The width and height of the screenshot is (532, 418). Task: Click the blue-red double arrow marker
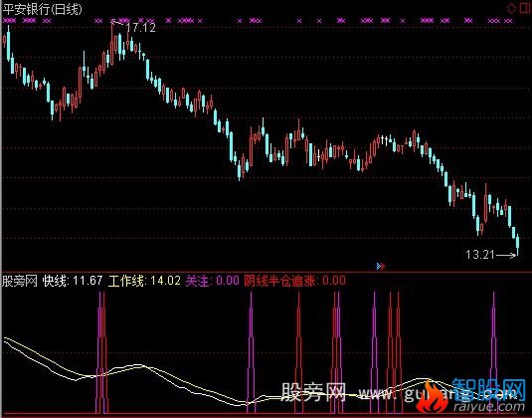pos(380,266)
